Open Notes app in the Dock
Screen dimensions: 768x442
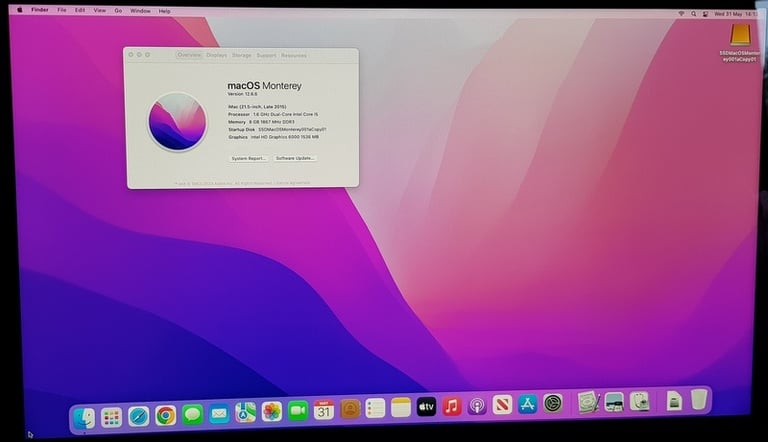coord(401,408)
